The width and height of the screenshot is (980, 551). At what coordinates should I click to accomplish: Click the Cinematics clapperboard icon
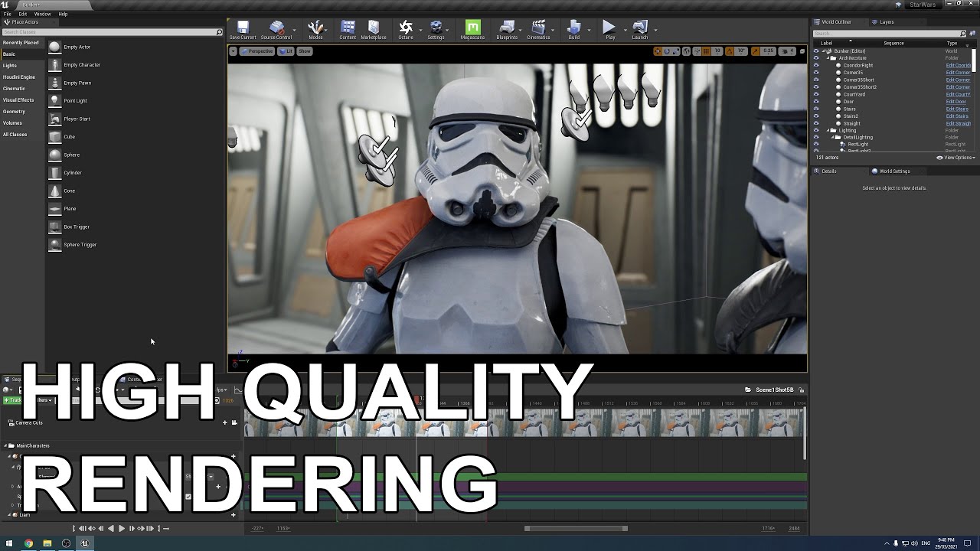pos(538,28)
